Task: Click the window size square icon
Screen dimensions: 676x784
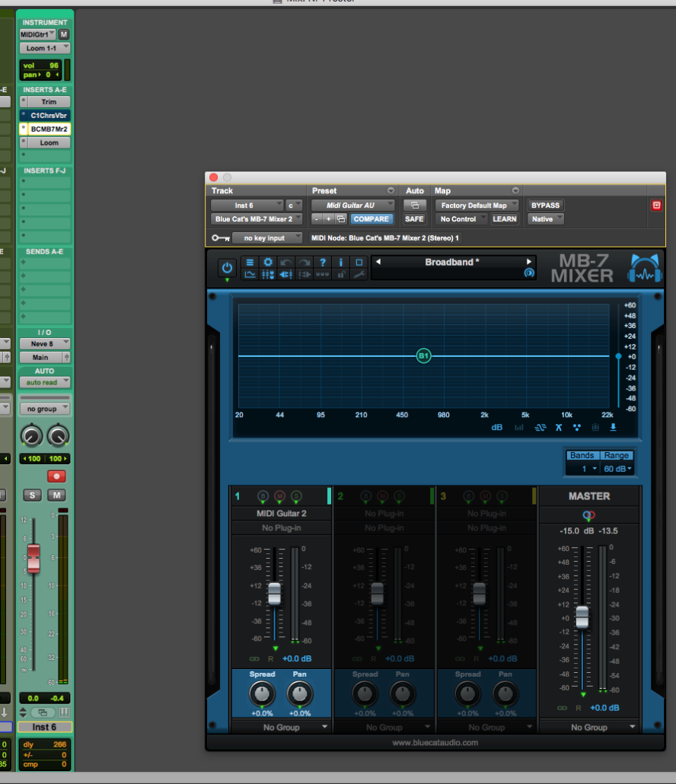Action: click(x=359, y=263)
